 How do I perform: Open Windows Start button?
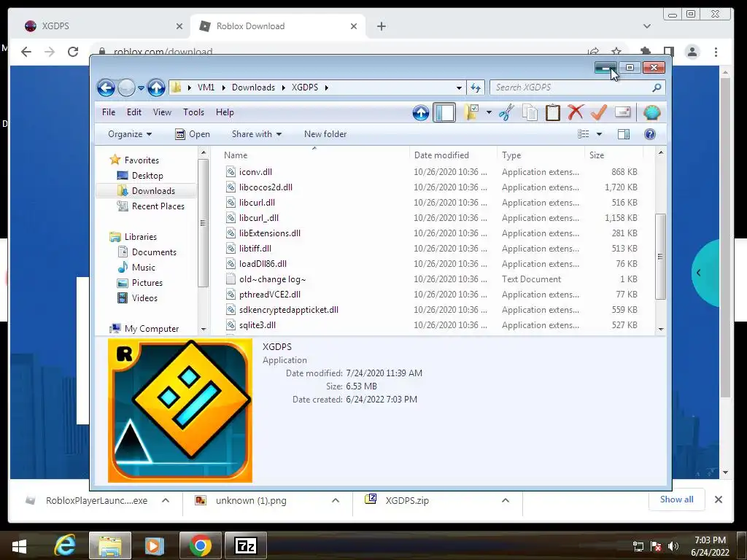click(20, 545)
